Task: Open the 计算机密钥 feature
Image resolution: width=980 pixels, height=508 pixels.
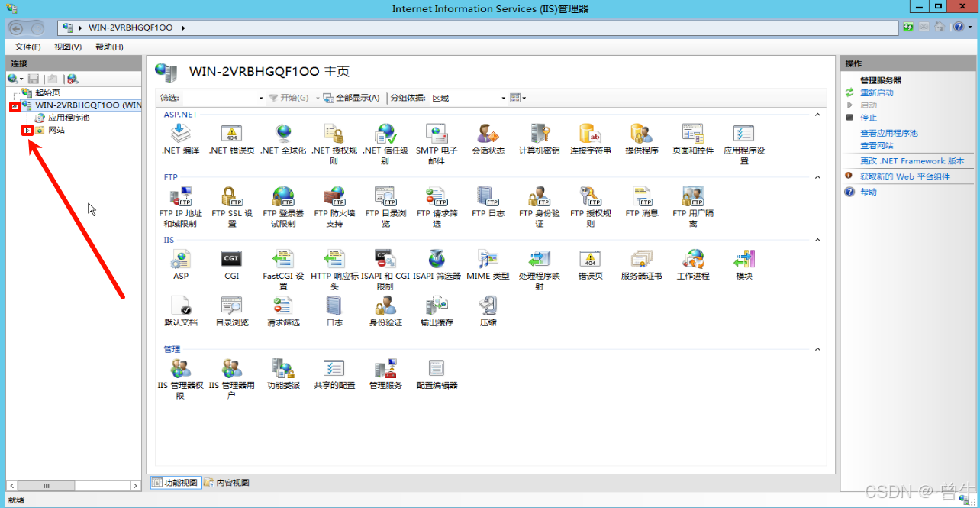Action: (x=539, y=139)
